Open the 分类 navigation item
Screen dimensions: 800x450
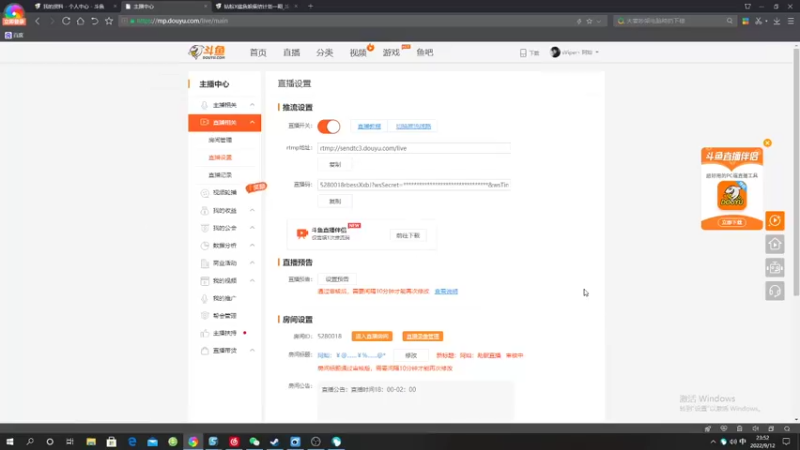(x=324, y=53)
